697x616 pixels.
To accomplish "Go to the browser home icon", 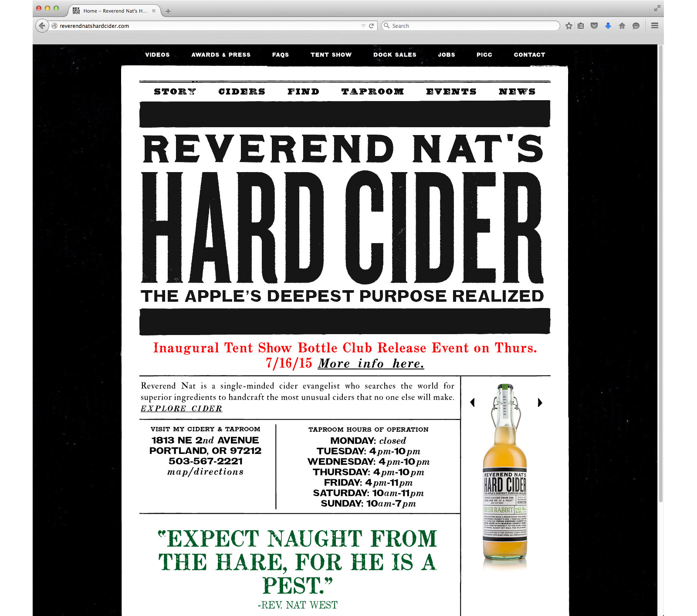I will [622, 26].
